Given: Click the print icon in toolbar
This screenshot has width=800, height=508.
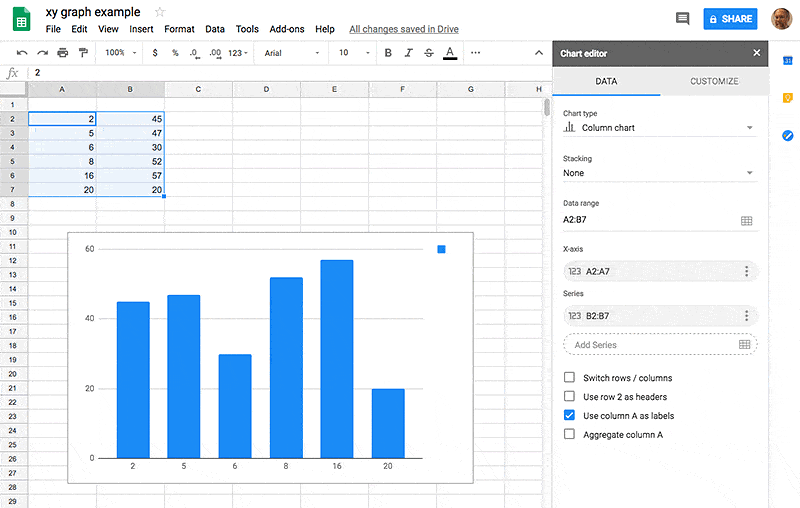Looking at the screenshot, I should pos(63,52).
